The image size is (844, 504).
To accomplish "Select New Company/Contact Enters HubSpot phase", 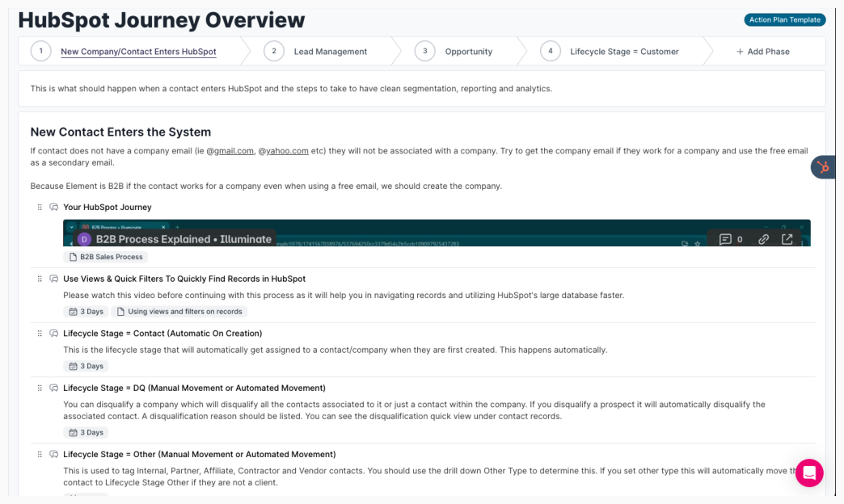I will pyautogui.click(x=138, y=52).
